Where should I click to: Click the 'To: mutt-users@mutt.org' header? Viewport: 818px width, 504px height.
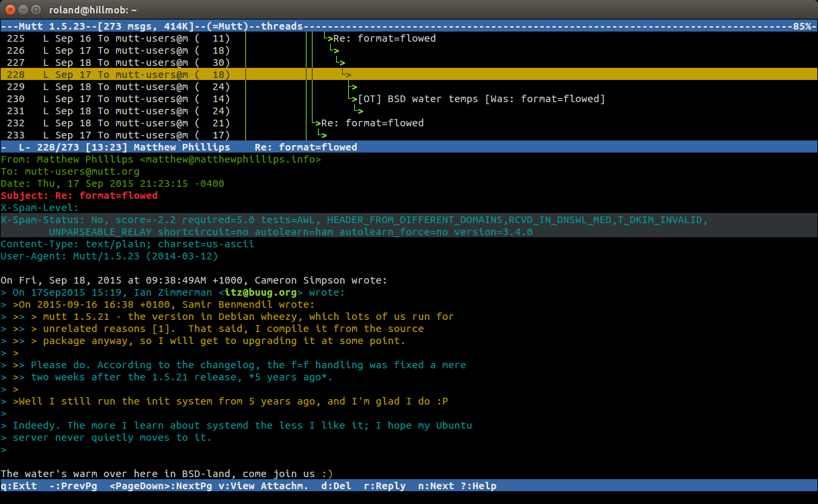click(70, 171)
